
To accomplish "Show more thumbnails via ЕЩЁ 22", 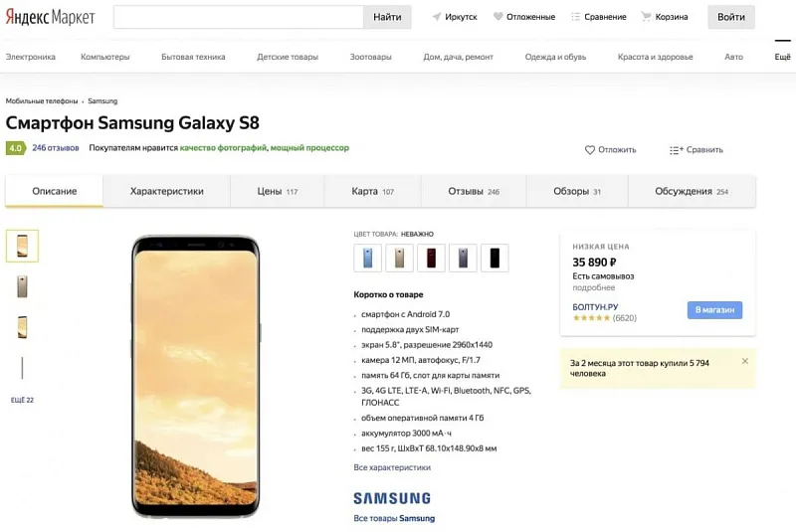I will point(22,400).
